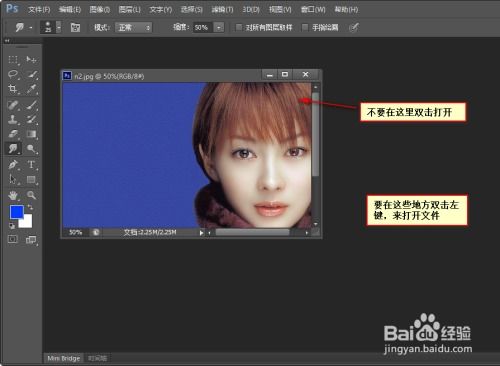Viewport: 500px width, 366px height.
Task: Open the 模式 blending mode dropdown
Action: click(x=133, y=27)
